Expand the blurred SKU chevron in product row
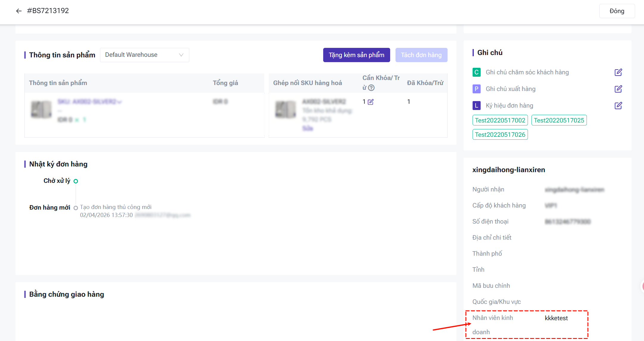This screenshot has width=644, height=341. (x=120, y=102)
